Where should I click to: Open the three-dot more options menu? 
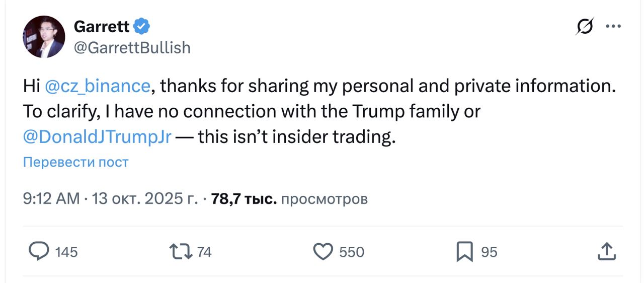[613, 27]
